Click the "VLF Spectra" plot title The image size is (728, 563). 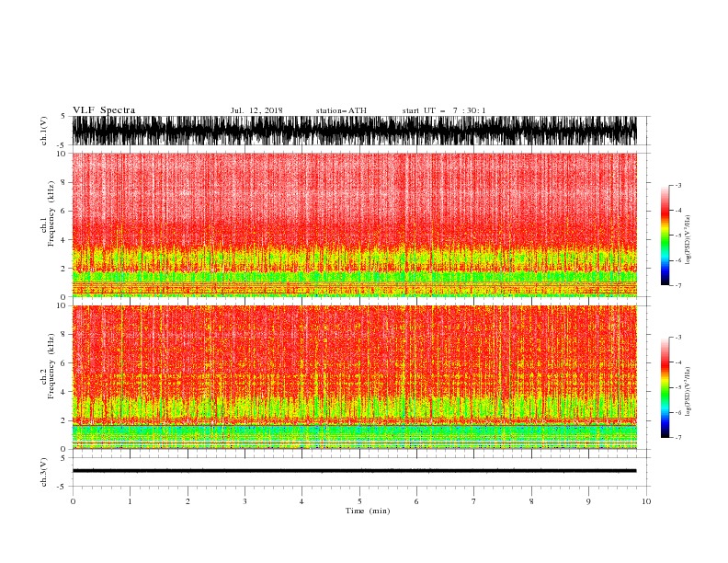click(x=104, y=110)
